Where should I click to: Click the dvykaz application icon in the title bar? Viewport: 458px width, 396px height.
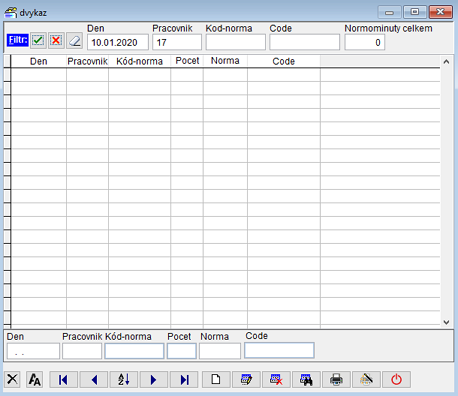click(x=10, y=13)
